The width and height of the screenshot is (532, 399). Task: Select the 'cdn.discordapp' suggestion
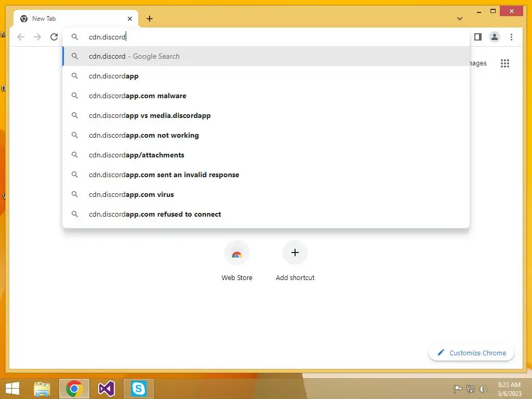(266, 76)
